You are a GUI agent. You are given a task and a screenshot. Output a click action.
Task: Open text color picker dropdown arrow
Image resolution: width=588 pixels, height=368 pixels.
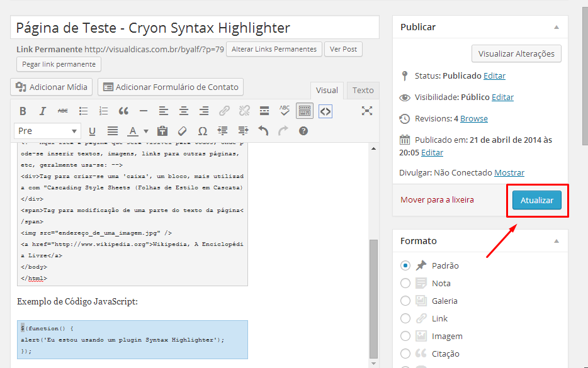(146, 131)
